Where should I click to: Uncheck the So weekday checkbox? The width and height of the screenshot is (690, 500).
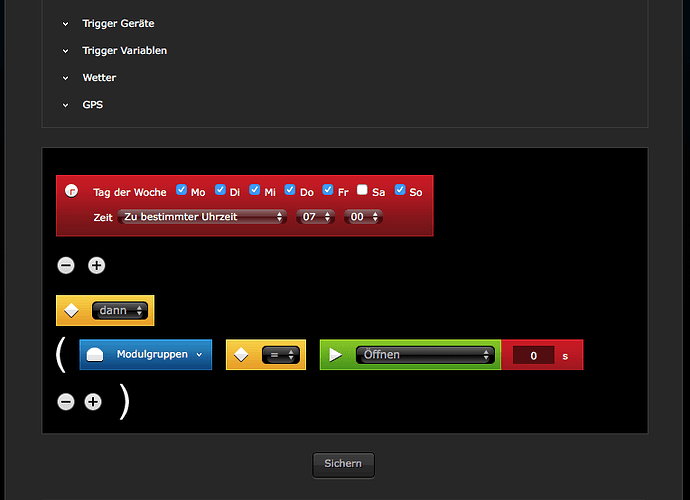pos(400,190)
